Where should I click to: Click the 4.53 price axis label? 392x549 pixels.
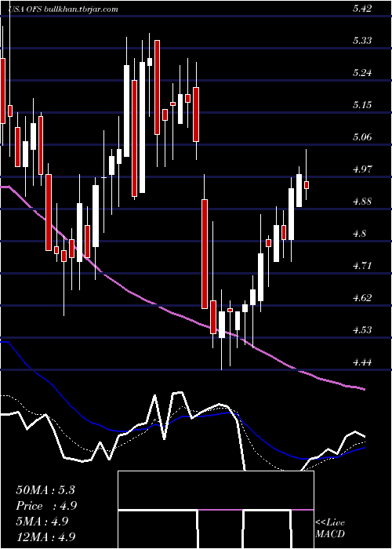pos(362,330)
